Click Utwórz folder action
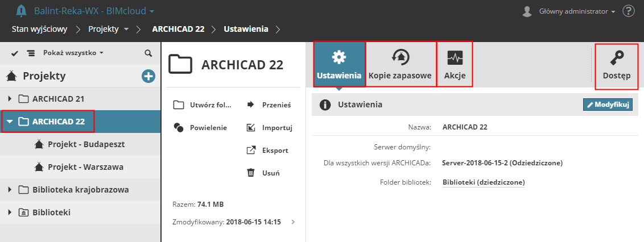 (203, 105)
